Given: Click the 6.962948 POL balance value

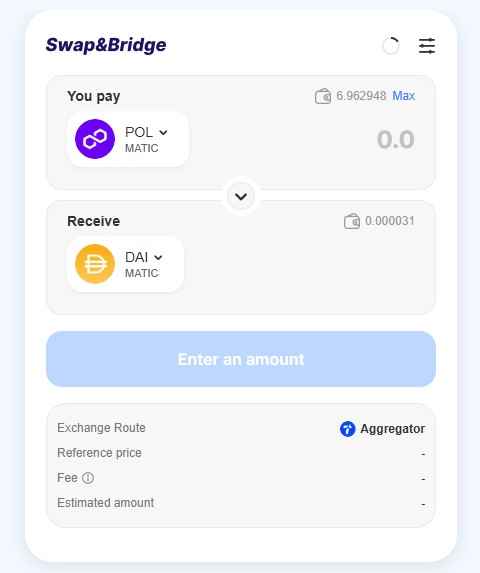Looking at the screenshot, I should coord(361,96).
